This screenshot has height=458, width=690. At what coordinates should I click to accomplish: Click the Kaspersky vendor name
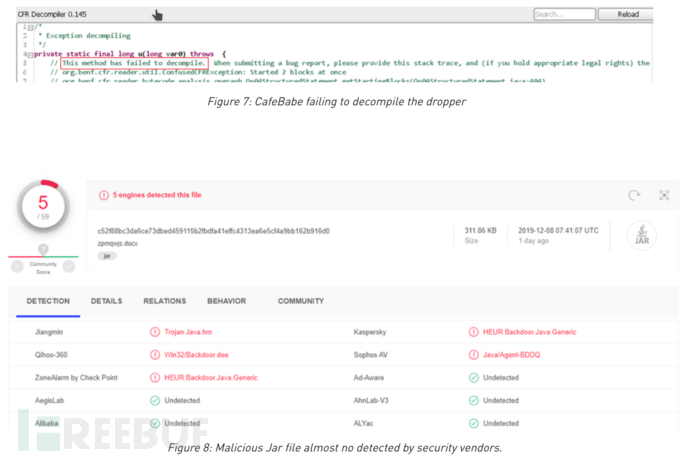coord(370,332)
